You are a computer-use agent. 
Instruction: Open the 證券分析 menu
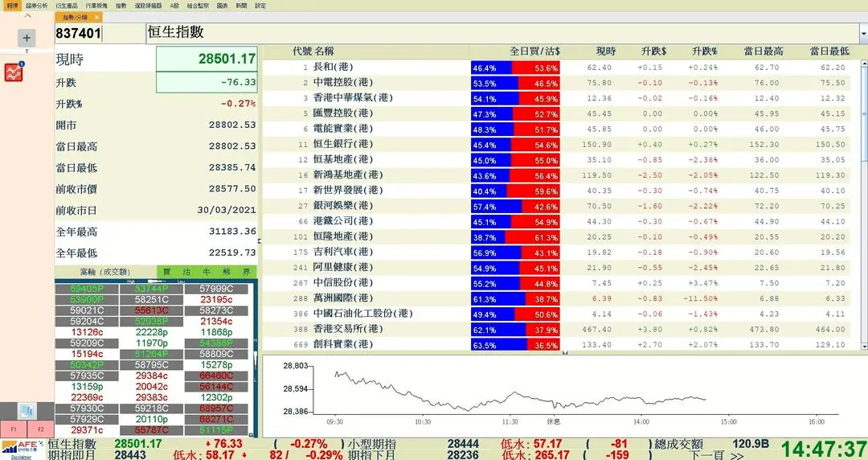pyautogui.click(x=37, y=6)
